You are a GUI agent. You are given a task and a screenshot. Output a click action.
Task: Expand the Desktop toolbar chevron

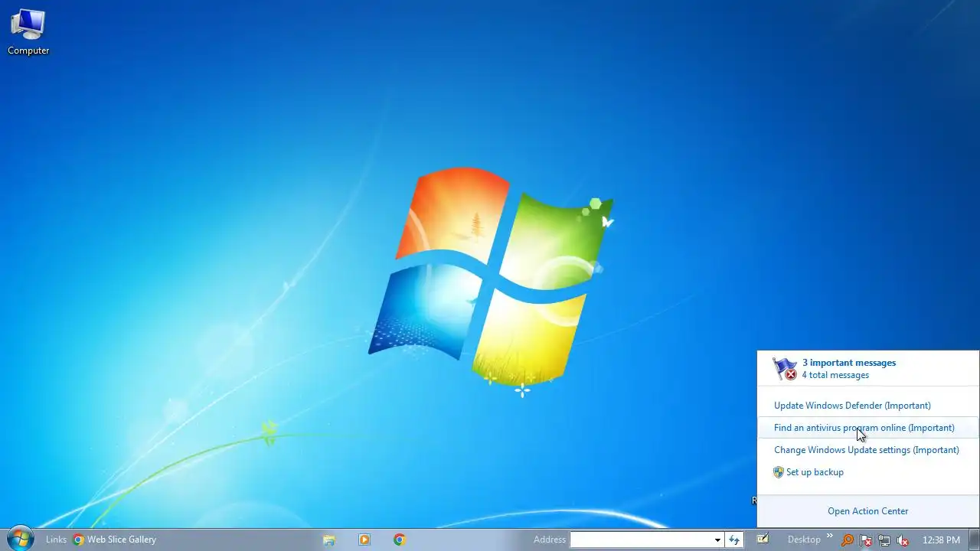(x=829, y=536)
